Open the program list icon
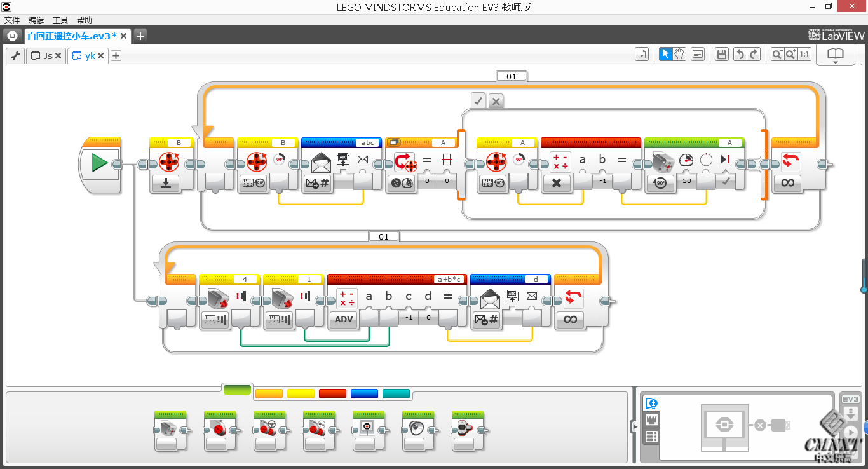 point(642,55)
